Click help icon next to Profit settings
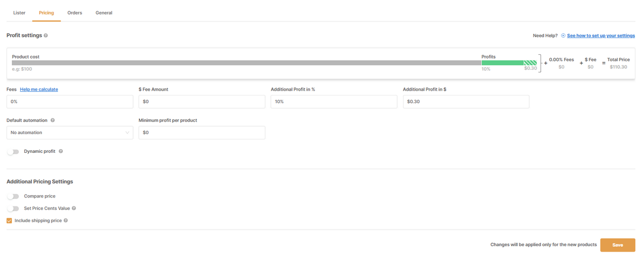 46,36
